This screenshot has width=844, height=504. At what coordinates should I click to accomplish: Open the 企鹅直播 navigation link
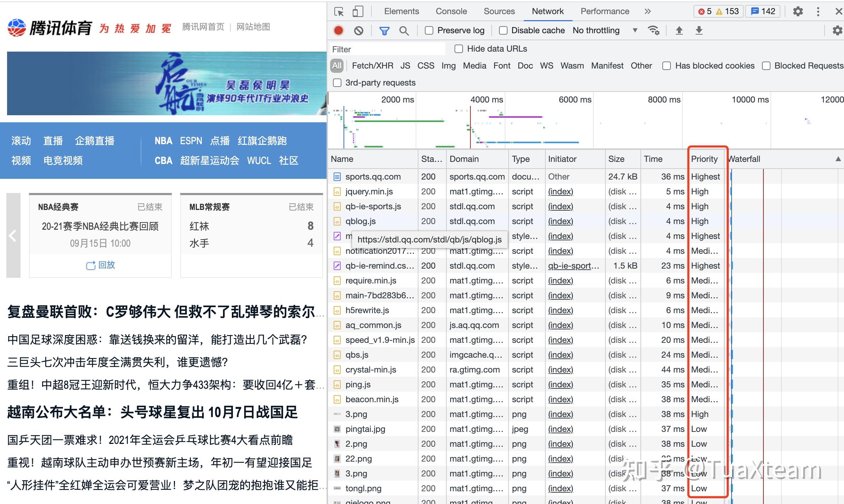tap(95, 141)
